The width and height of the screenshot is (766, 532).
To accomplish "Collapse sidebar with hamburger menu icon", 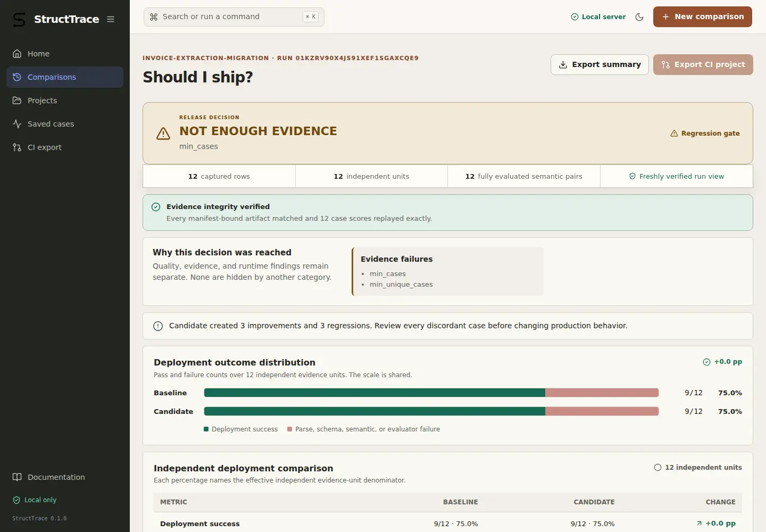I will [111, 19].
